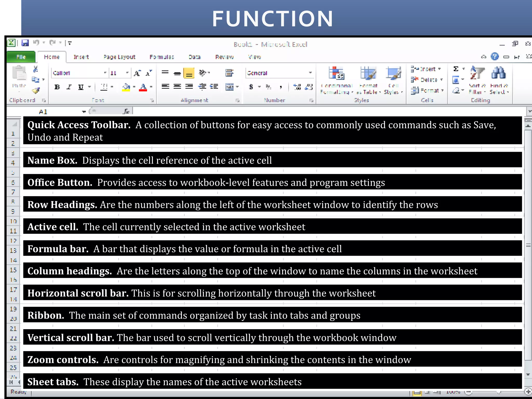Image resolution: width=532 pixels, height=399 pixels.
Task: Click the Cut scissors icon
Action: (x=36, y=69)
